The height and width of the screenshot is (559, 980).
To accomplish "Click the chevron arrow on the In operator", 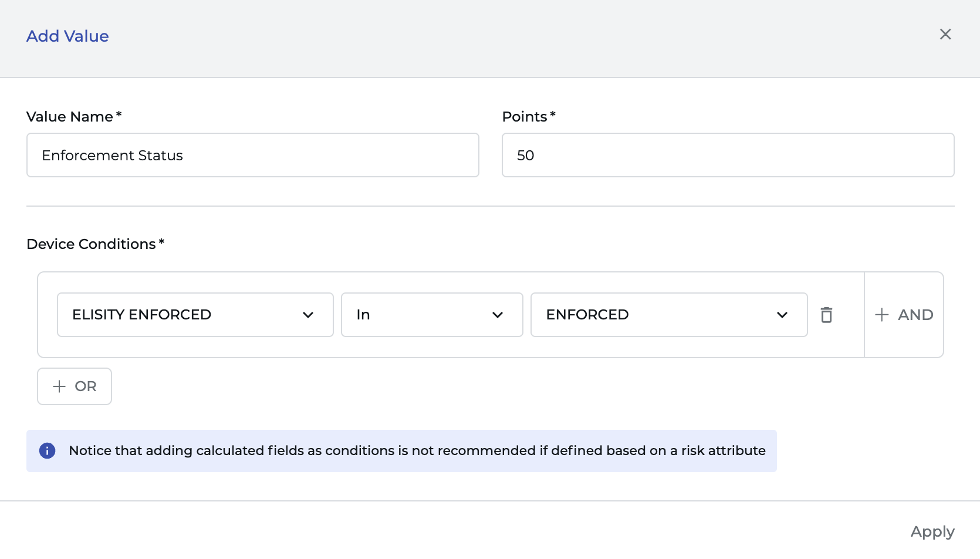I will point(498,315).
